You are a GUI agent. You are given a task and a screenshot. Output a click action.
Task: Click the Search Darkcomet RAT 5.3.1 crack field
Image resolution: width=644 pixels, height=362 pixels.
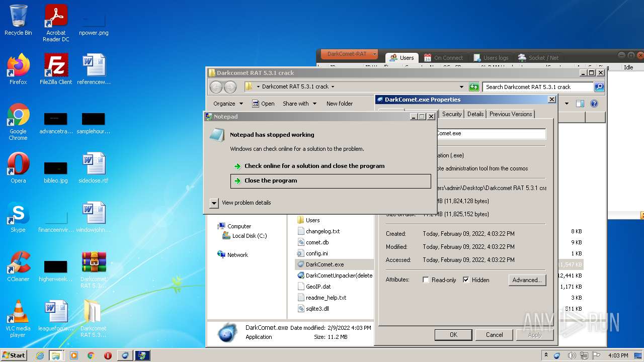coord(538,87)
